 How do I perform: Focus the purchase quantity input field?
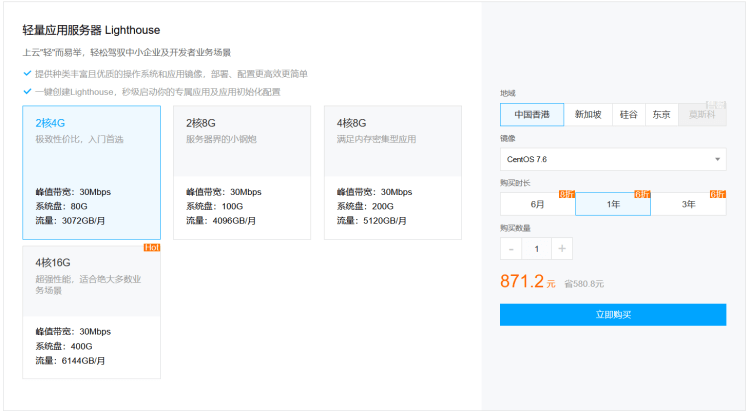537,249
